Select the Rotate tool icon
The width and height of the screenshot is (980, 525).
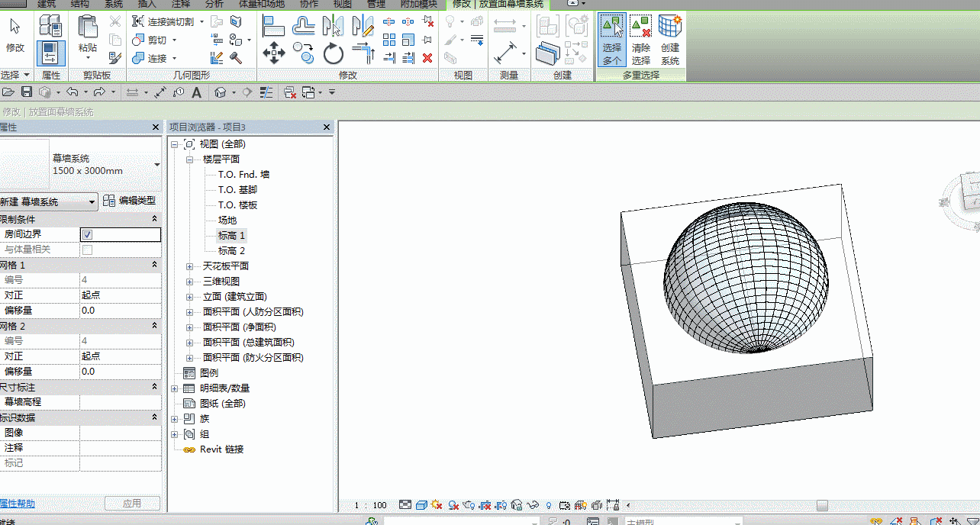click(x=334, y=53)
